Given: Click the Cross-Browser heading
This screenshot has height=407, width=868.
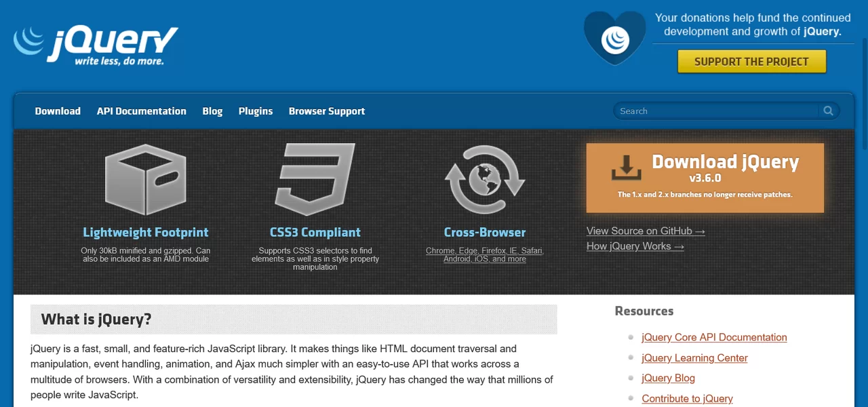Looking at the screenshot, I should pyautogui.click(x=485, y=232).
